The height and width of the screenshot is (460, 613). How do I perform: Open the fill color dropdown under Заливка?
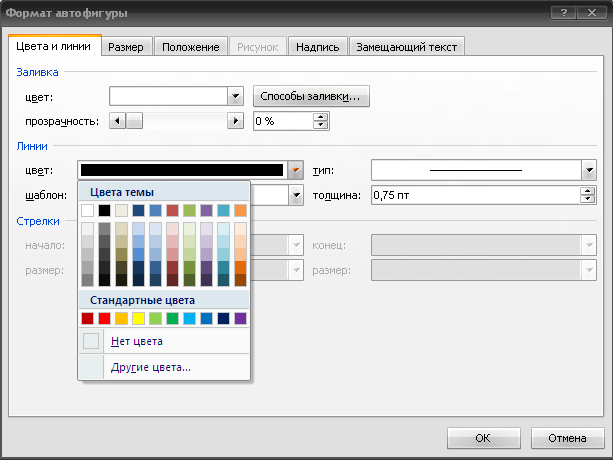tap(235, 96)
